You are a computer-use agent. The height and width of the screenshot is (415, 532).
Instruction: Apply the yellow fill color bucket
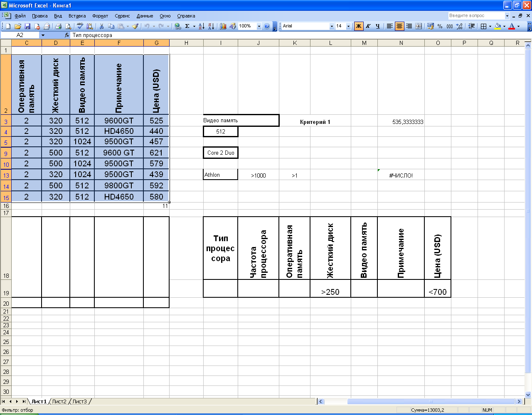[498, 26]
